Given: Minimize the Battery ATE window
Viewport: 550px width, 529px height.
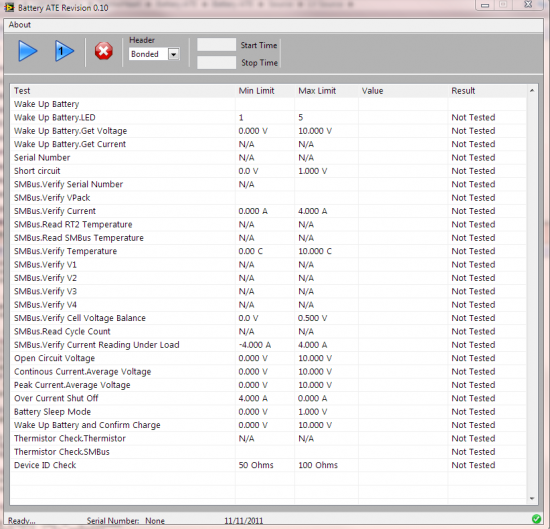Looking at the screenshot, I should point(485,5).
